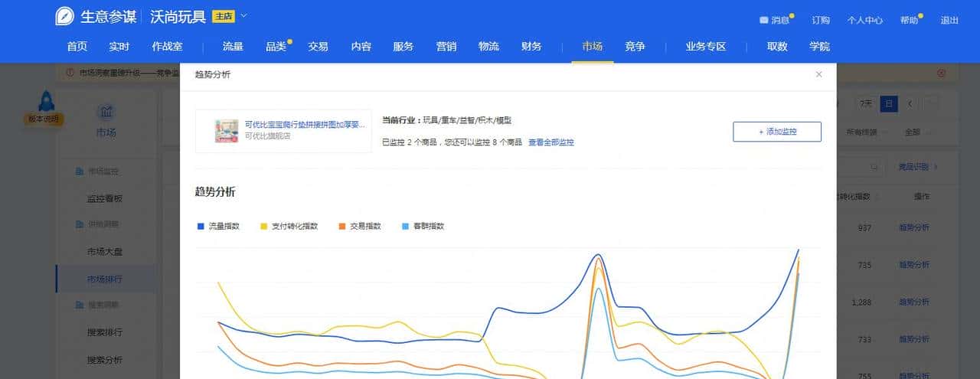Click the 生意参谋 logo icon

coord(65,16)
